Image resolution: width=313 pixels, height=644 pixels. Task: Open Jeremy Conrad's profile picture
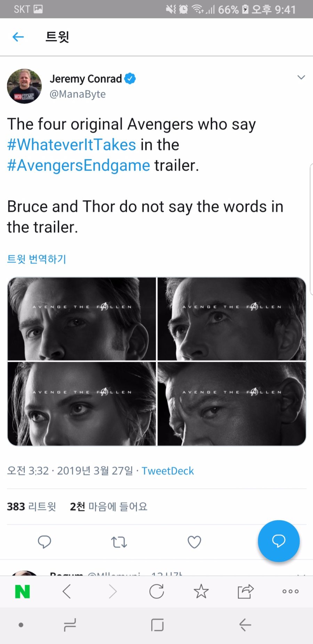coord(24,86)
